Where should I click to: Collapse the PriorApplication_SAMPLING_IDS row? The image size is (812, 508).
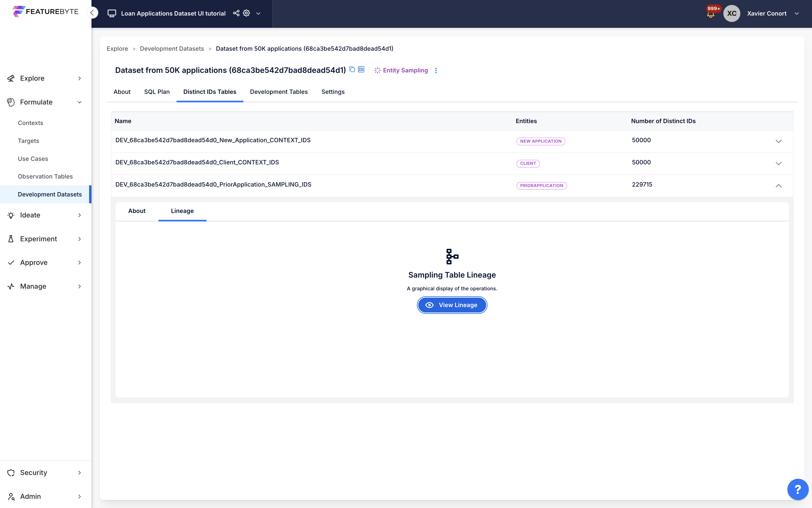[779, 185]
